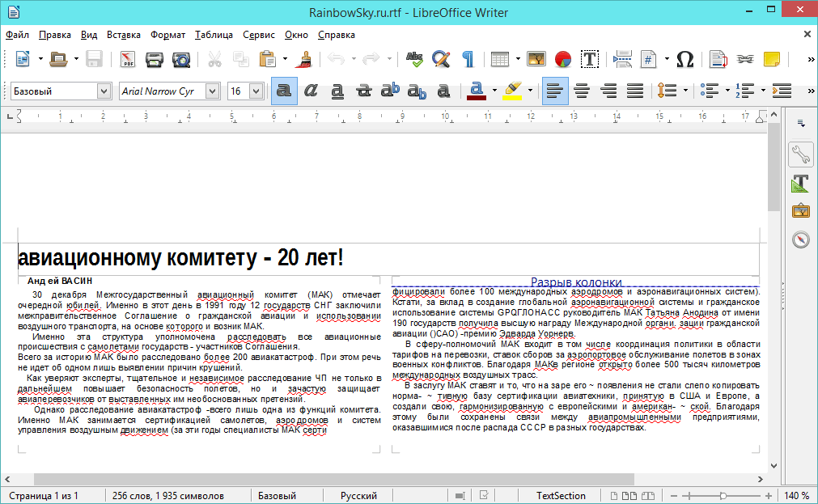Insert a hyperlink

(745, 59)
